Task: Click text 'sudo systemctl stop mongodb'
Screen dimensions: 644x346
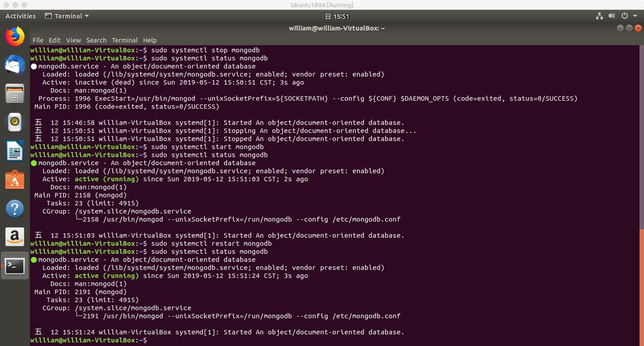Action: (205, 50)
